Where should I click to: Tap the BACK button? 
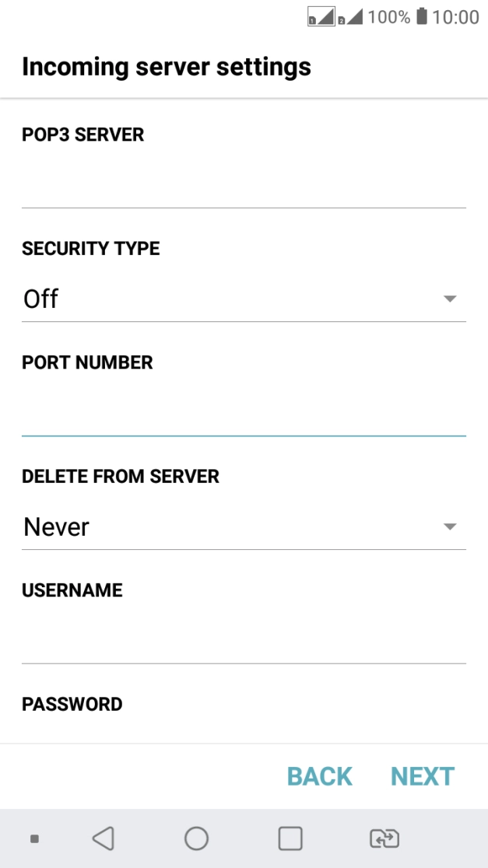point(319,775)
